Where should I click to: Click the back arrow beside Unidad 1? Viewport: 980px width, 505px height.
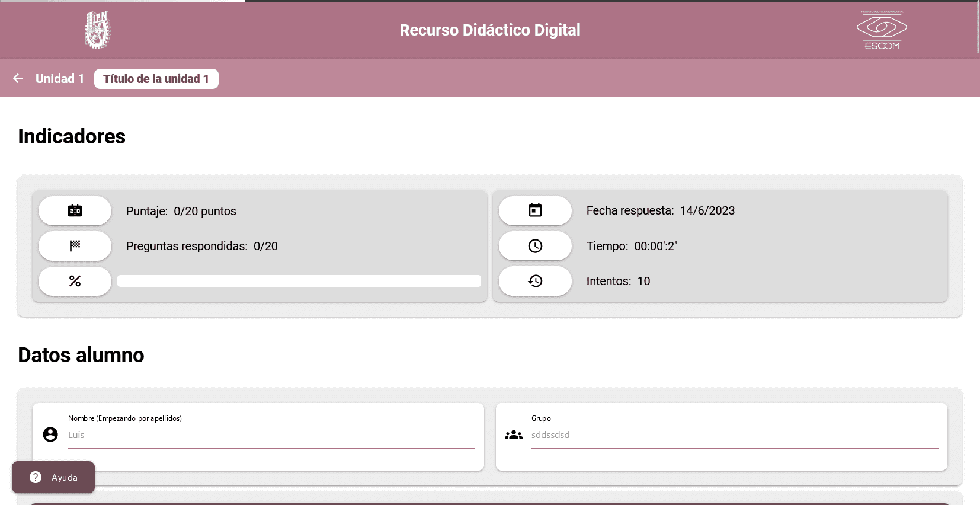click(18, 78)
